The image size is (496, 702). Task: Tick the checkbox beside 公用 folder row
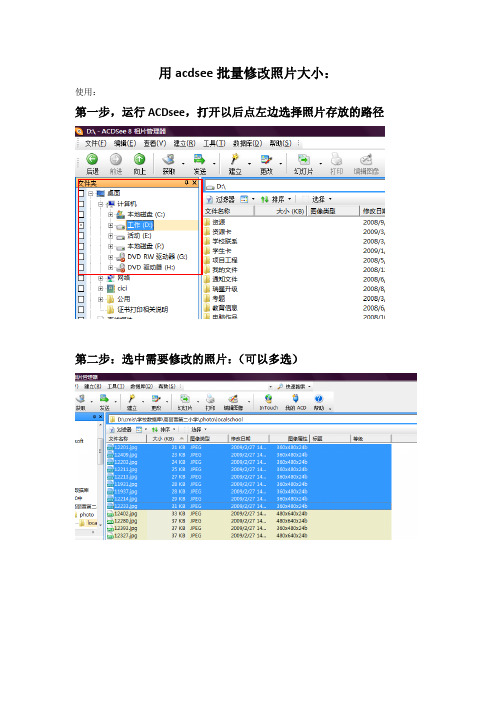click(x=81, y=299)
